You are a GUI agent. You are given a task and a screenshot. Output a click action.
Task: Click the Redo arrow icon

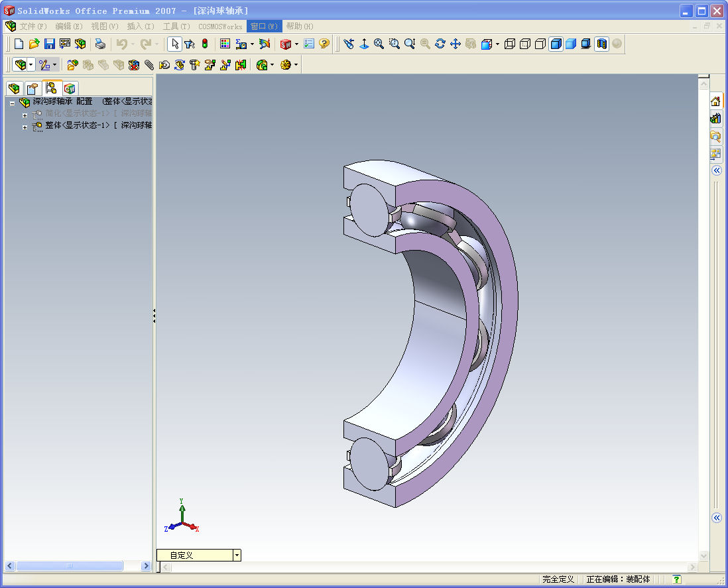pyautogui.click(x=146, y=44)
